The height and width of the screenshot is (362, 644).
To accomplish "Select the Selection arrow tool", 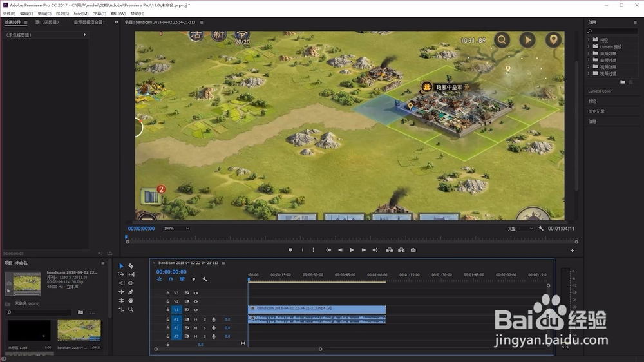I will [121, 266].
